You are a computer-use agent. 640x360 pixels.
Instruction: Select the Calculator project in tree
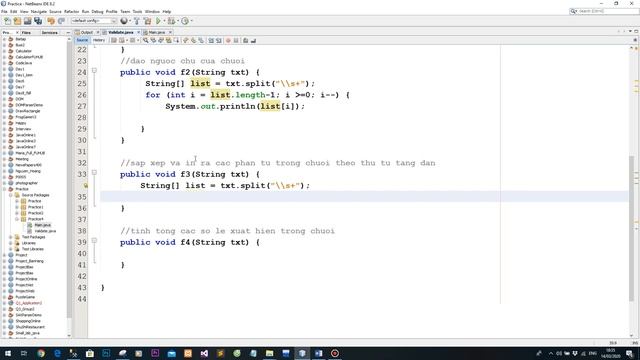[23, 51]
